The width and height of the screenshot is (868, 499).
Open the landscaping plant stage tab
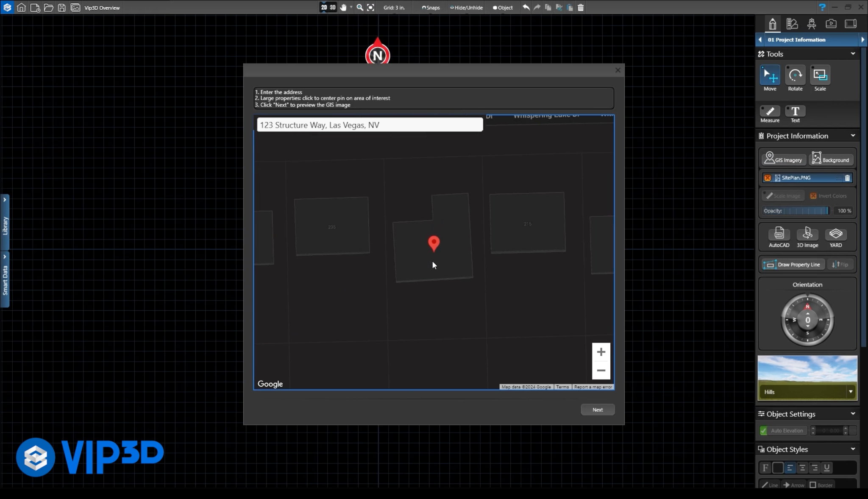811,24
